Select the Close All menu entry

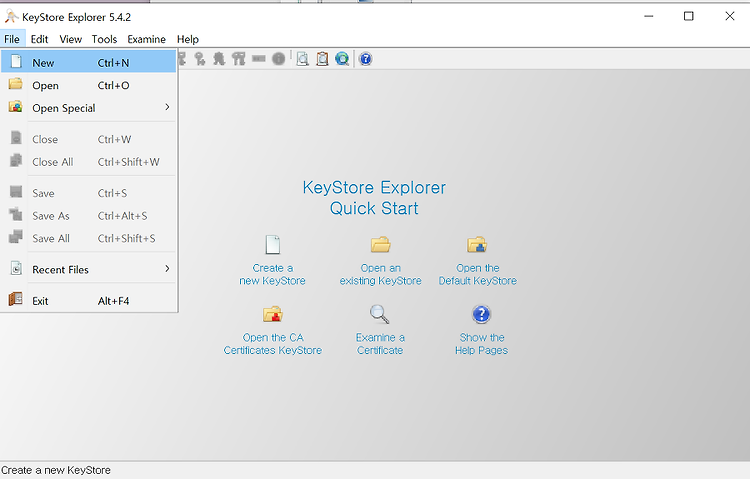(88, 162)
